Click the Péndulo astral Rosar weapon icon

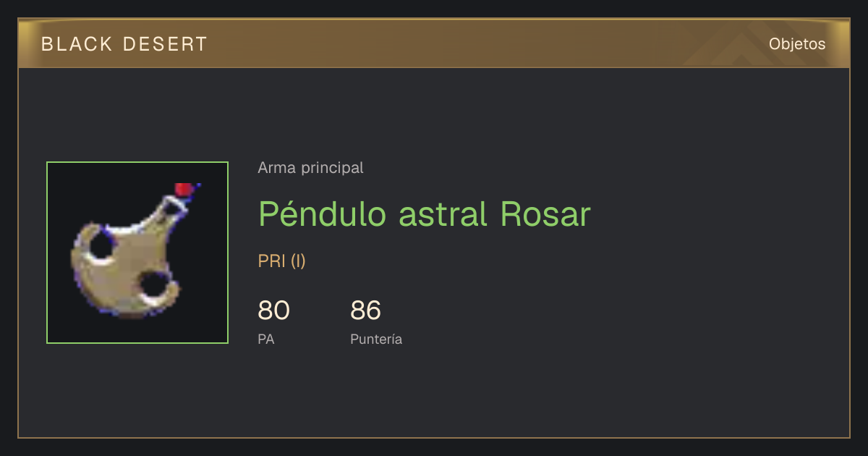(137, 253)
